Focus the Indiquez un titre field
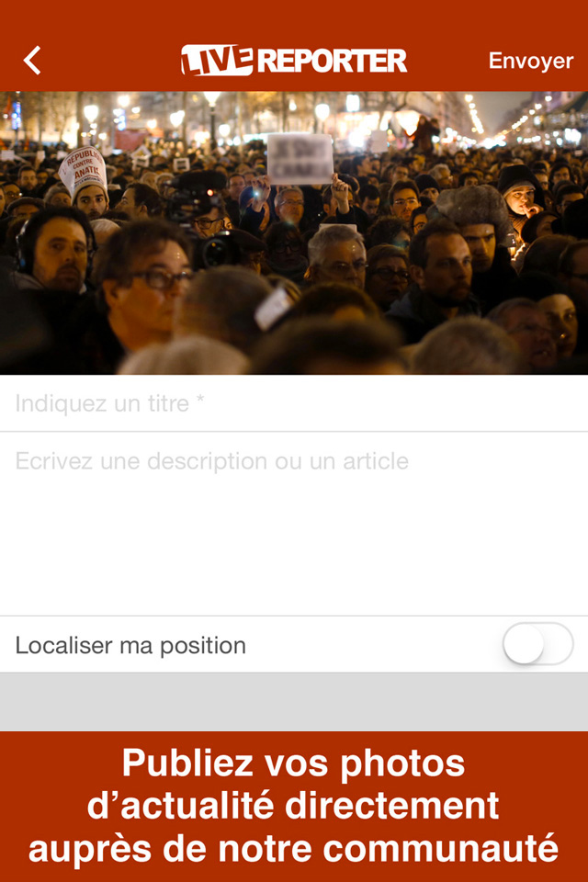The image size is (588, 882). pos(294,403)
